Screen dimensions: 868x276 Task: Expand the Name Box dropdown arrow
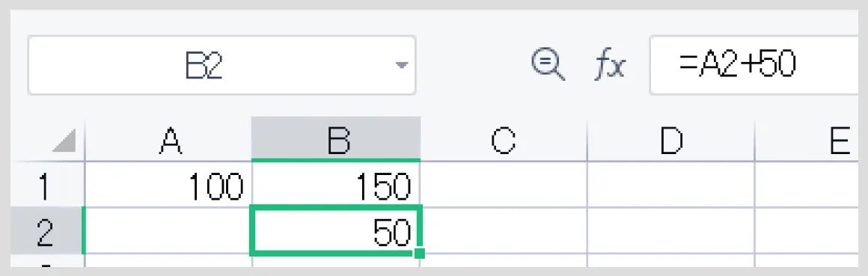401,65
